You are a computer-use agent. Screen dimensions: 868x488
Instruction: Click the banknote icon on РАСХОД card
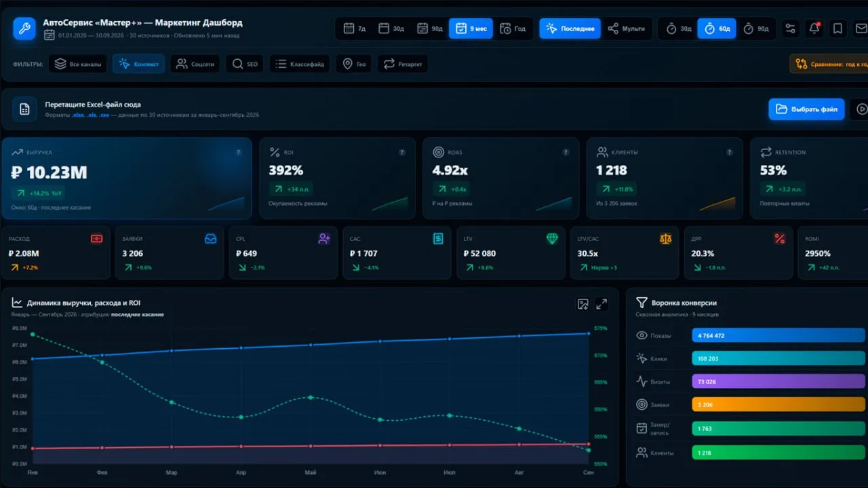[x=97, y=239]
